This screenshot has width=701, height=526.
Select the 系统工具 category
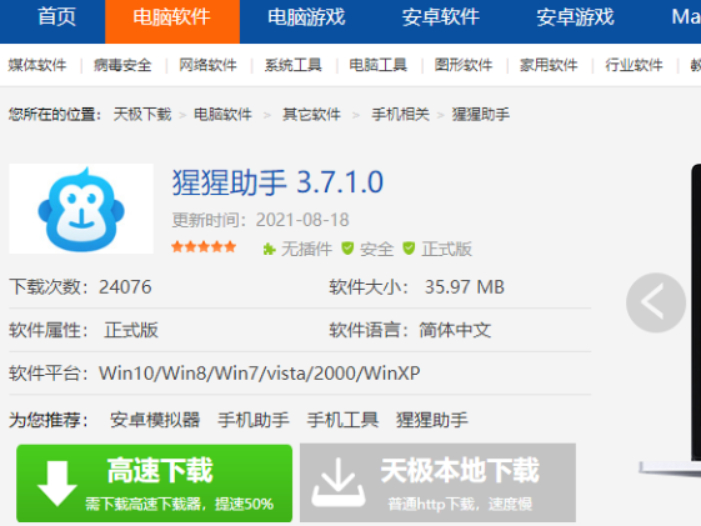(293, 65)
